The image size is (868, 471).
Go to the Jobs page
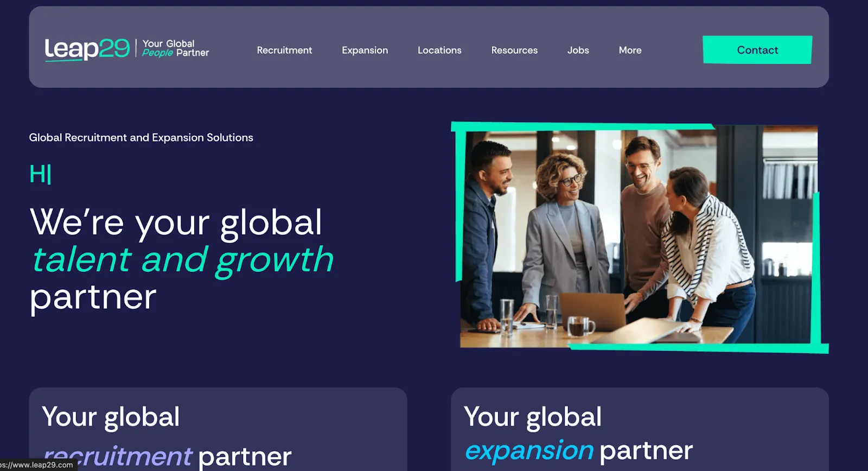[x=578, y=50]
